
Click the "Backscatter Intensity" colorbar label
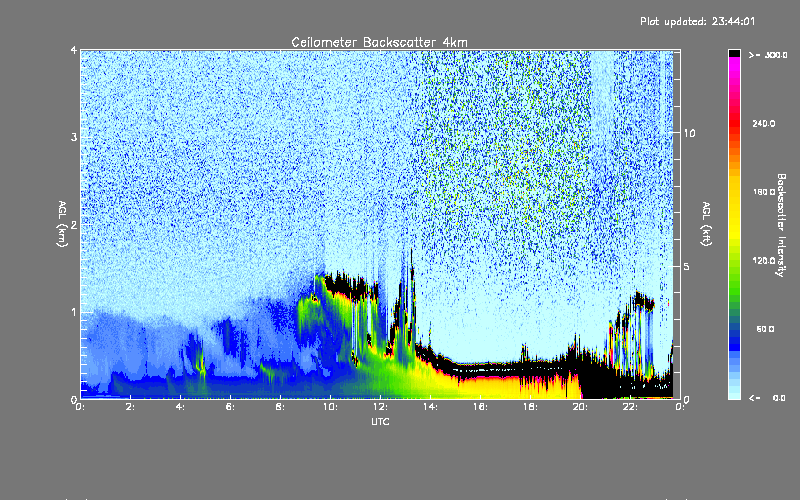pos(781,225)
